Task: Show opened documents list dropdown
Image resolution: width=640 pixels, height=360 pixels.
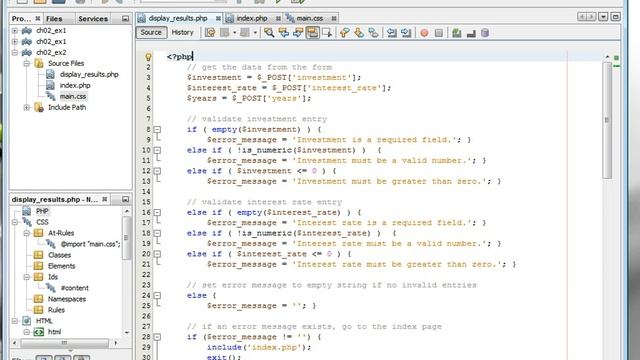Action: 603,17
